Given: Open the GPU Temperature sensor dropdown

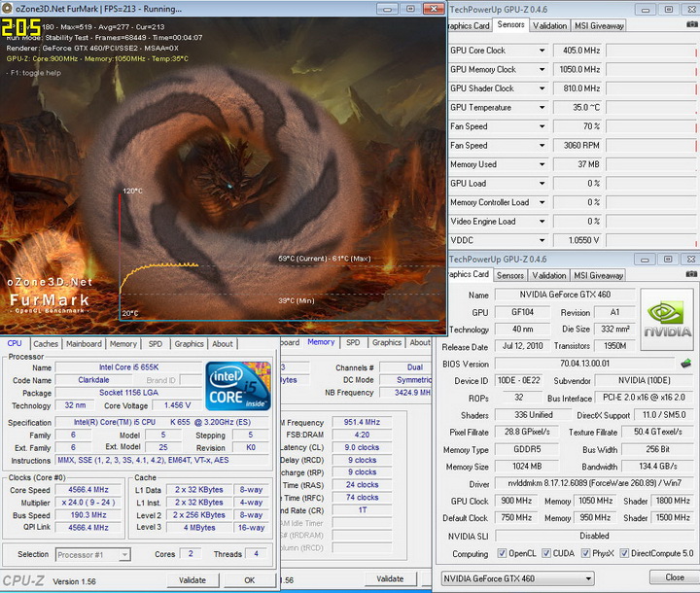Looking at the screenshot, I should pos(542,108).
